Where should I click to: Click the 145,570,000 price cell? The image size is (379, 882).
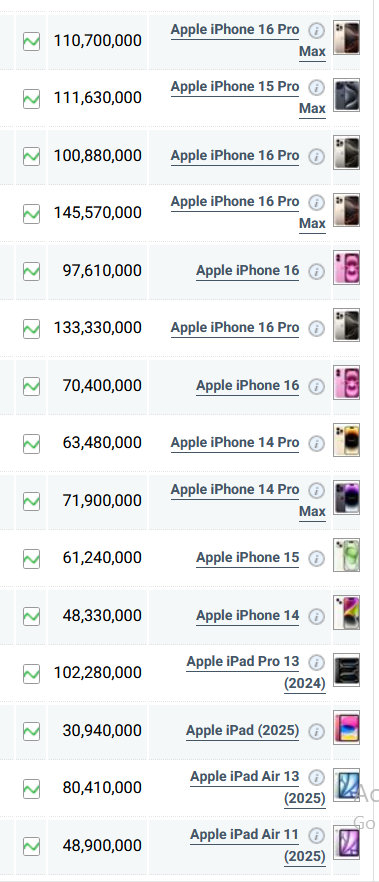click(97, 213)
